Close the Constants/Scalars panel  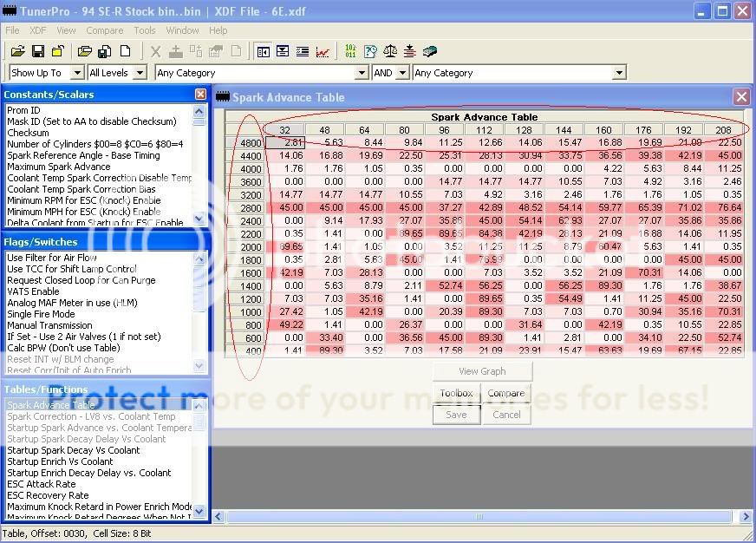(x=200, y=94)
